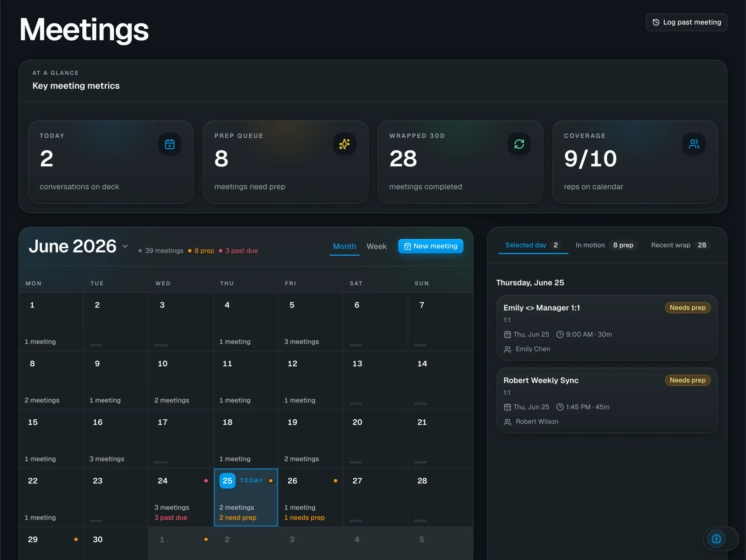
Task: Expand the June 2026 month dropdown chevron
Action: pyautogui.click(x=125, y=246)
